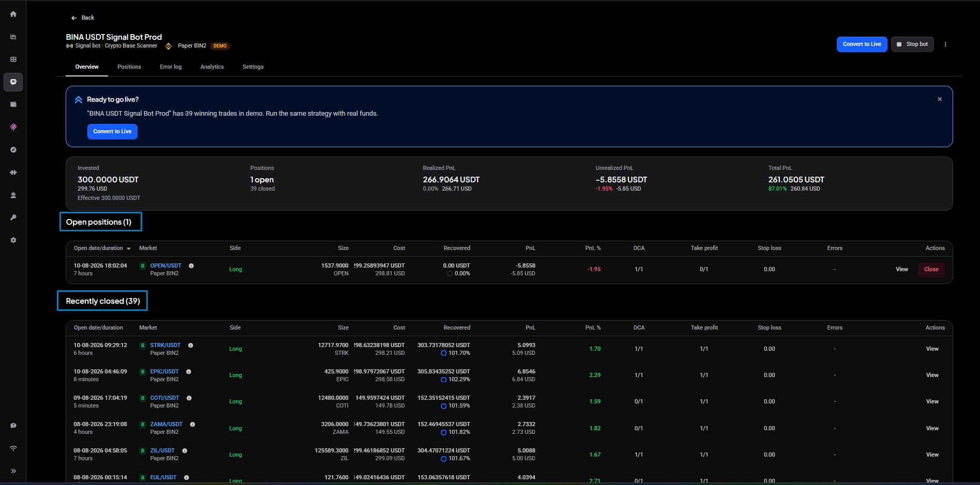Click the Total PnL value 261.0505 USDT
This screenshot has width=980, height=485.
click(x=796, y=180)
